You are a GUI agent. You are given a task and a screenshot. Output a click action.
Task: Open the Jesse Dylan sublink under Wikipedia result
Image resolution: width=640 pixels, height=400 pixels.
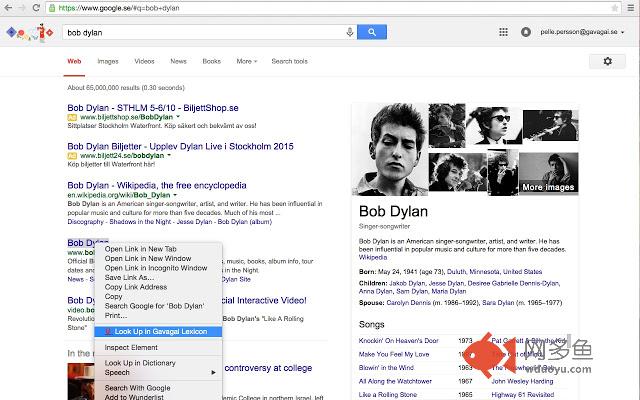194,222
